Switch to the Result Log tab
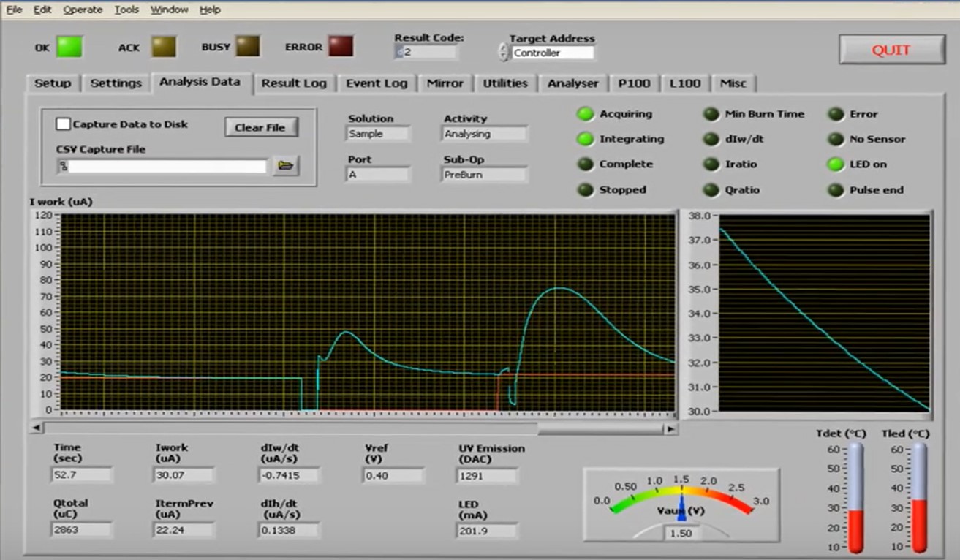This screenshot has height=560, width=960. pyautogui.click(x=294, y=83)
